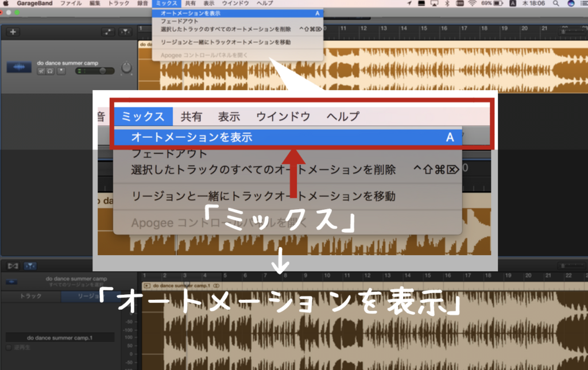Open the Wi-Fi status menu
Screen dimensions: 588x370
click(x=473, y=3)
